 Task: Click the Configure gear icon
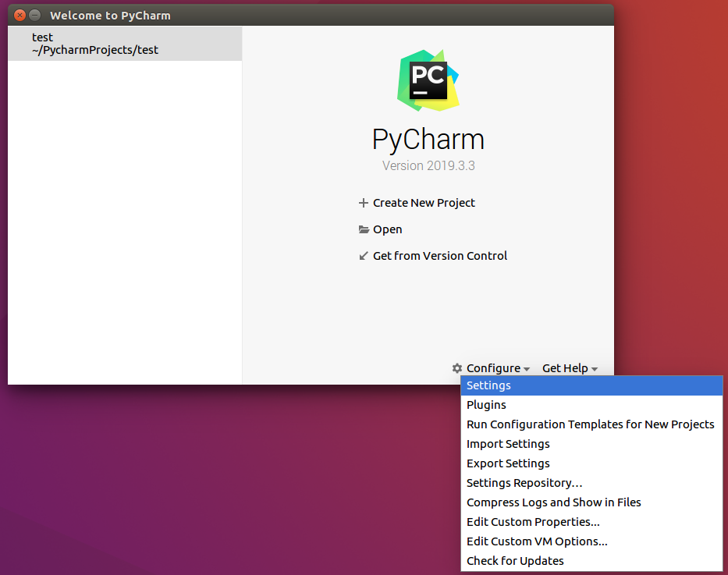457,368
